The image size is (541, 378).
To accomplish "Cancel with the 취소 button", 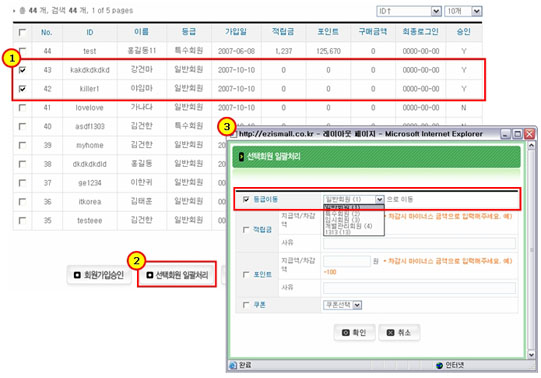I will pyautogui.click(x=399, y=332).
